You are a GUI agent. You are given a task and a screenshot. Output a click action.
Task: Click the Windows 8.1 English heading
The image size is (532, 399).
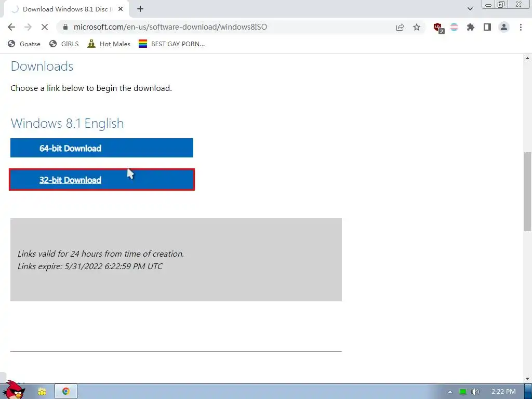(67, 123)
